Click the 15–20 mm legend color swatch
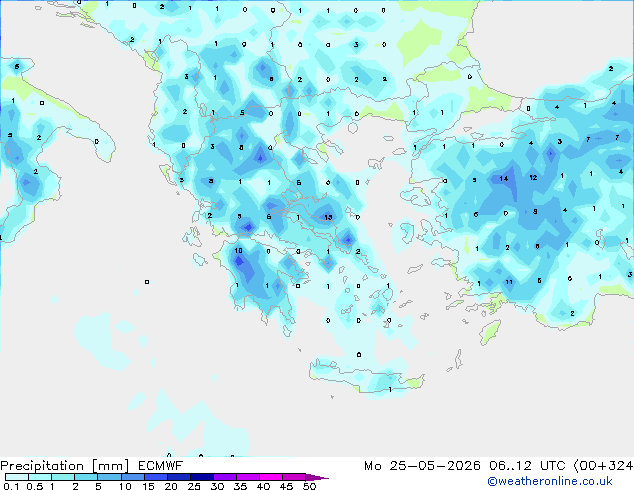This screenshot has height=490, width=634. click(155, 477)
